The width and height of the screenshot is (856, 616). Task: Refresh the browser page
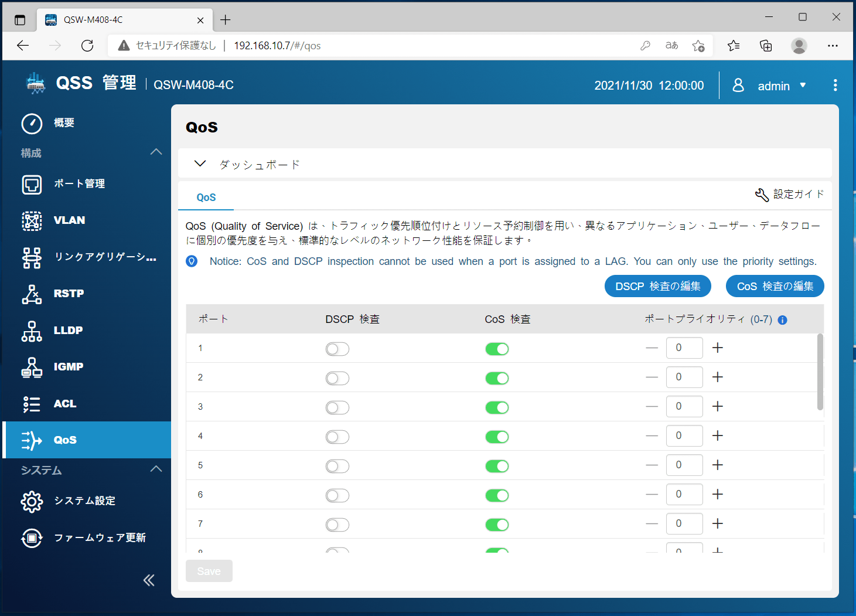(87, 46)
